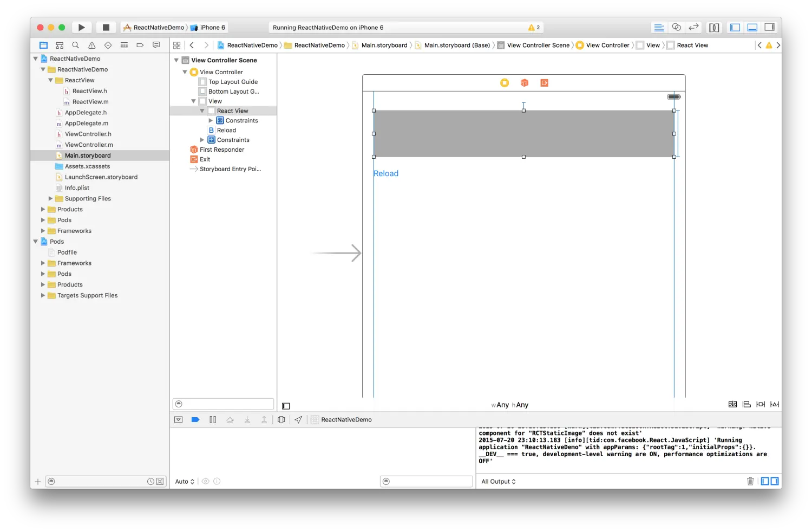Open the Project navigator tab
The width and height of the screenshot is (812, 532).
(43, 46)
